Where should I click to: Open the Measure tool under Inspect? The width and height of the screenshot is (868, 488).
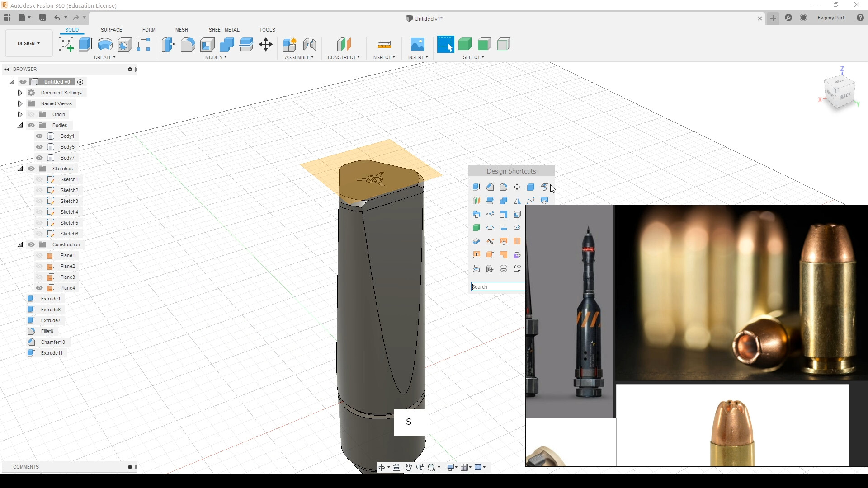384,44
